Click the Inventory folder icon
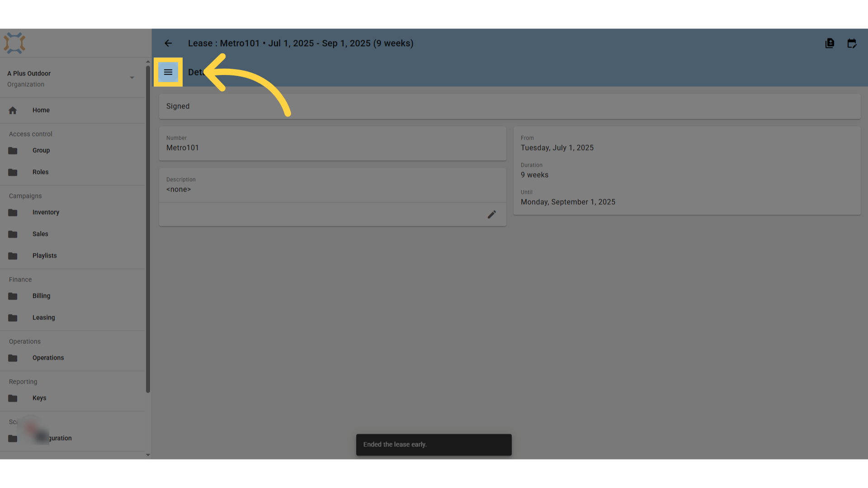Image resolution: width=868 pixels, height=488 pixels. tap(13, 212)
